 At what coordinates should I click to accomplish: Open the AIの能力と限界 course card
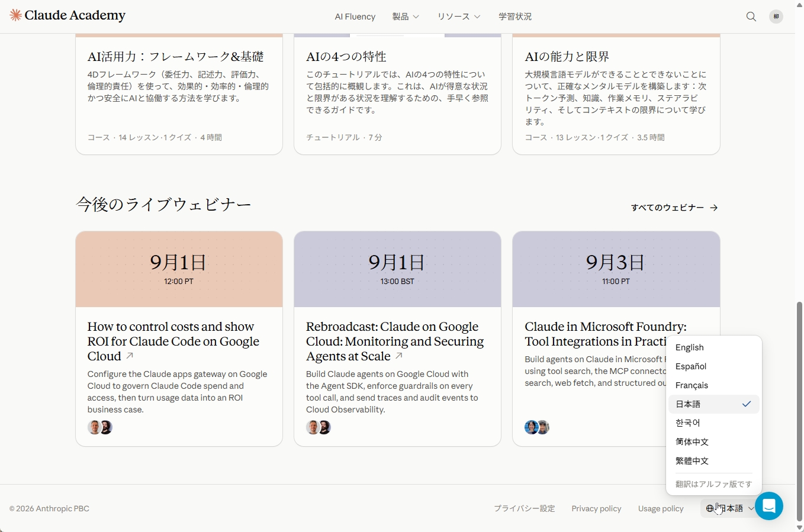(x=616, y=94)
